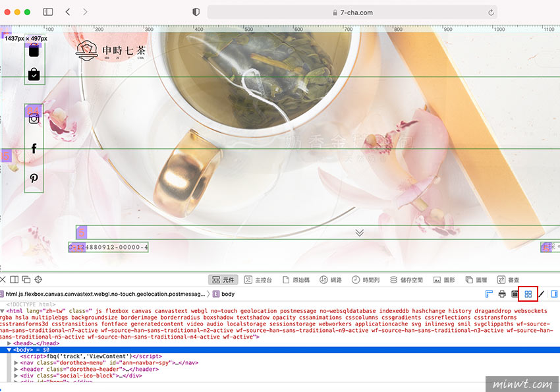The height and width of the screenshot is (392, 560).
Task: Toggle paint flashing with the brush icon
Action: click(x=542, y=294)
